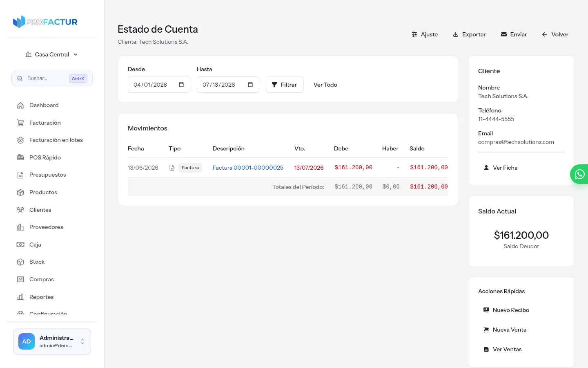Open Facturación en lotes menu item
Screen dimensions: 588x368
click(56, 140)
